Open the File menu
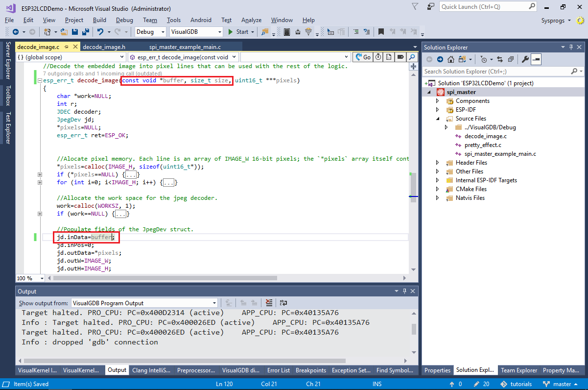Image resolution: width=588 pixels, height=390 pixels. [9, 20]
